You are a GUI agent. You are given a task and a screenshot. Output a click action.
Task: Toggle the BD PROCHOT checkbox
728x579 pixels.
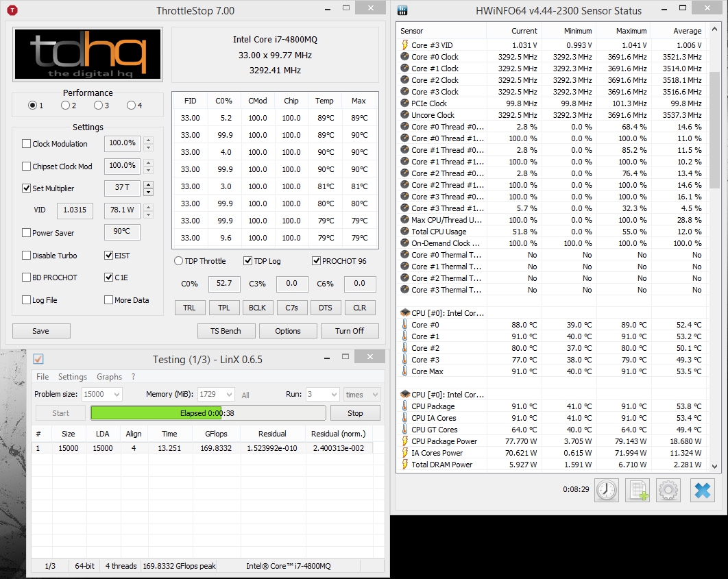point(27,278)
